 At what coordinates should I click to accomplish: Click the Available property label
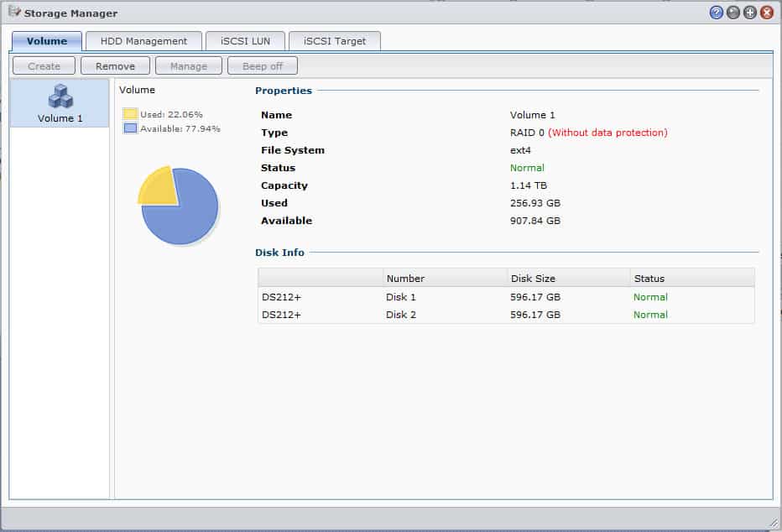click(287, 221)
